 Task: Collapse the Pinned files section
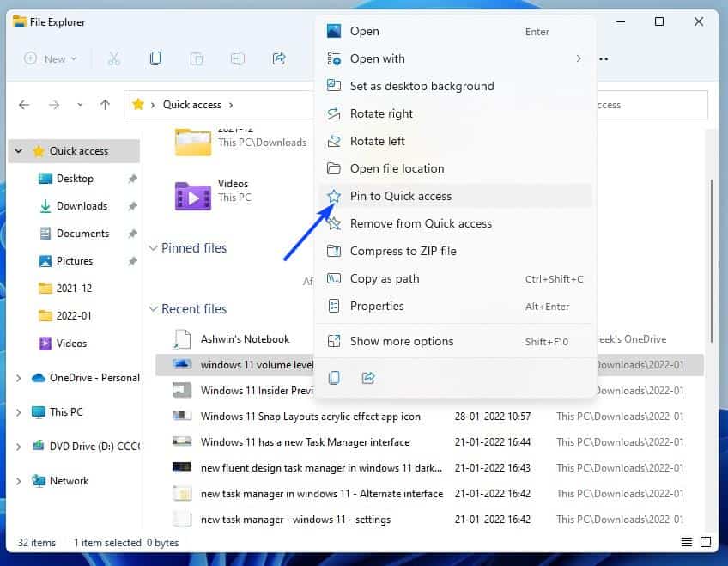[153, 248]
